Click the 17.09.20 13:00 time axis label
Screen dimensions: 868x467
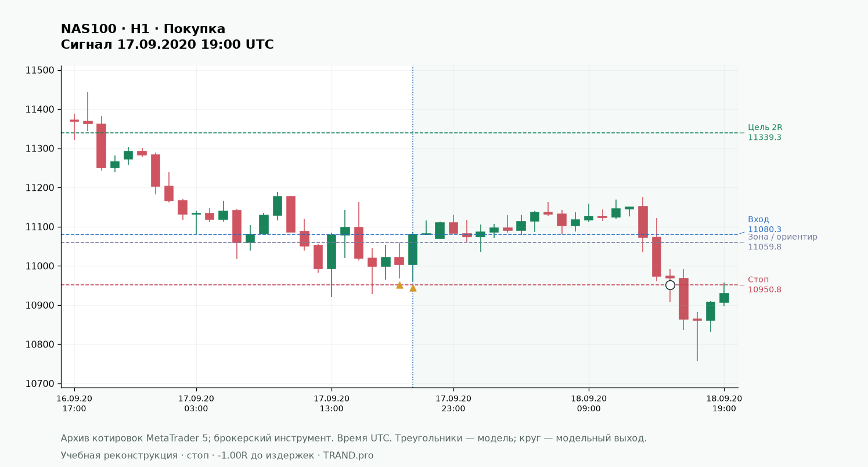pos(332,403)
